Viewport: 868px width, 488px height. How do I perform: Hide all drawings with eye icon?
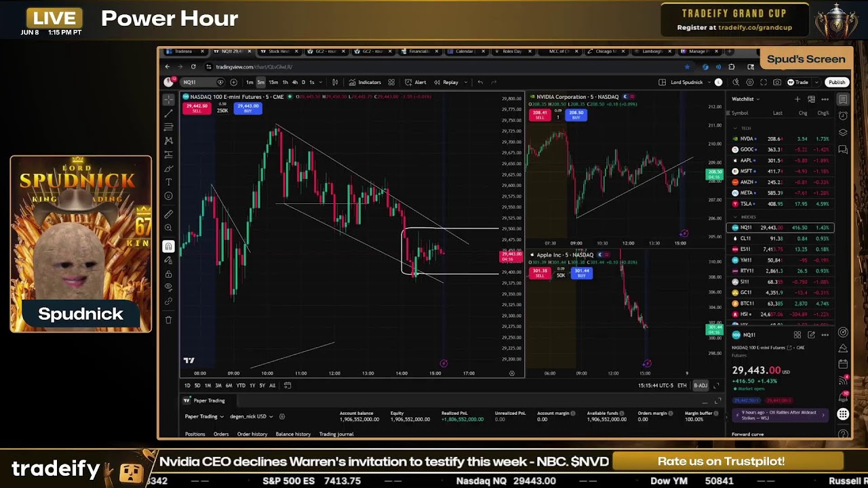pos(169,287)
